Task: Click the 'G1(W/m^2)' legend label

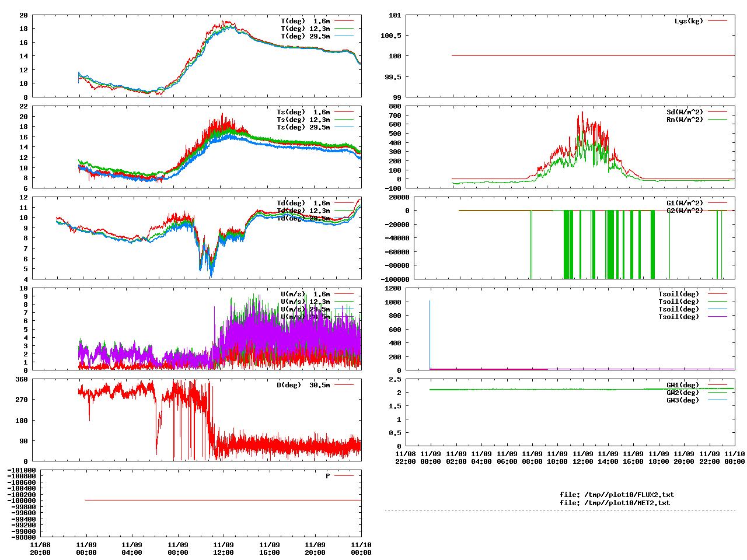Action: tap(685, 203)
